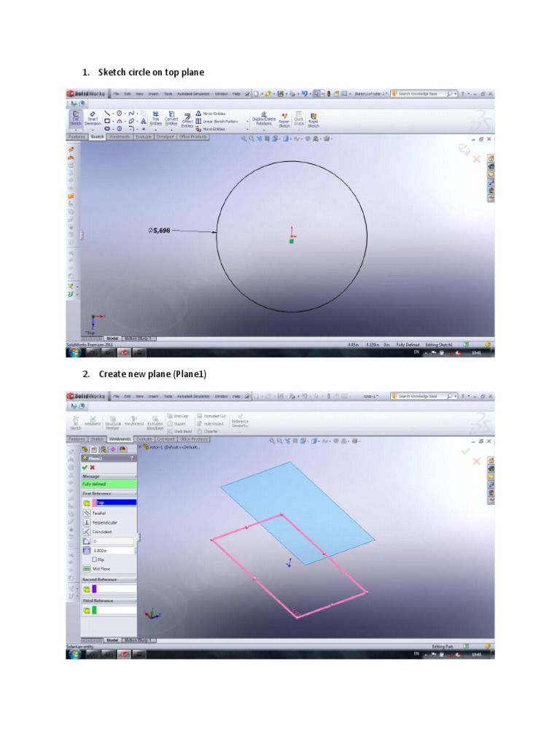Screen dimensions: 560x747
Task: Click the Repair Sketch tool
Action: pos(284,120)
